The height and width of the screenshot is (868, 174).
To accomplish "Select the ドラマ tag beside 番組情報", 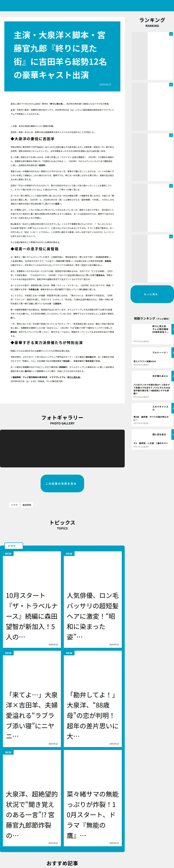I will (x=14, y=505).
